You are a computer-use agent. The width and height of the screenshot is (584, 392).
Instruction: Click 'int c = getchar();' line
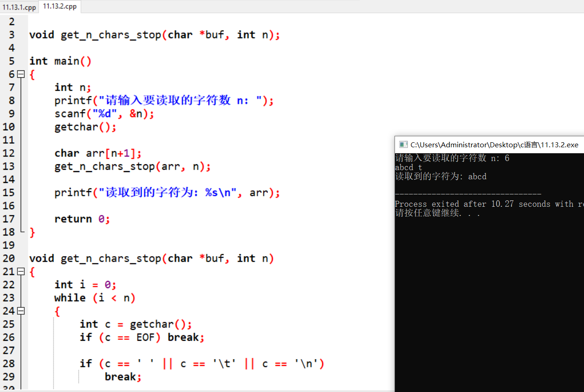136,324
